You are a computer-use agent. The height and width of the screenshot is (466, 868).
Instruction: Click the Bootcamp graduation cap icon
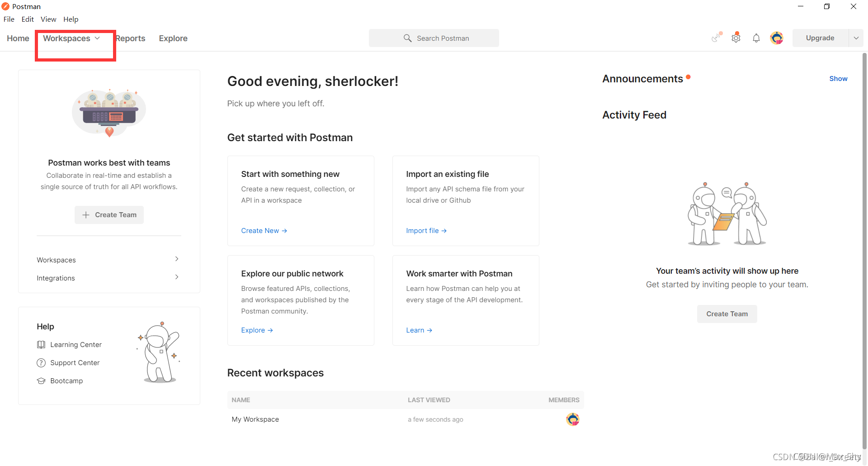[41, 381]
